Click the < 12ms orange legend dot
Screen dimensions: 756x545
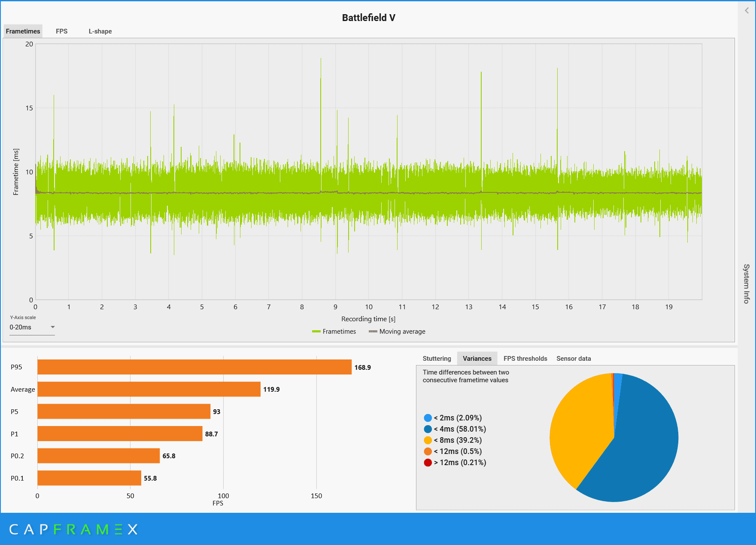coord(428,451)
